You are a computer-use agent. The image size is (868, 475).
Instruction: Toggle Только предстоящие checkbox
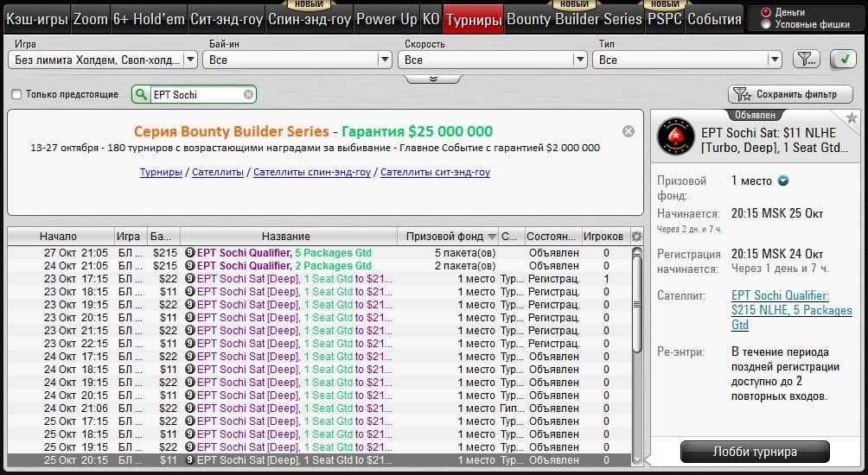(x=16, y=94)
